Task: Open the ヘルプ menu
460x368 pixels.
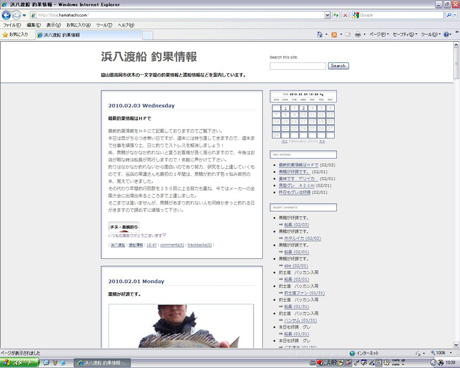Action: click(126, 25)
